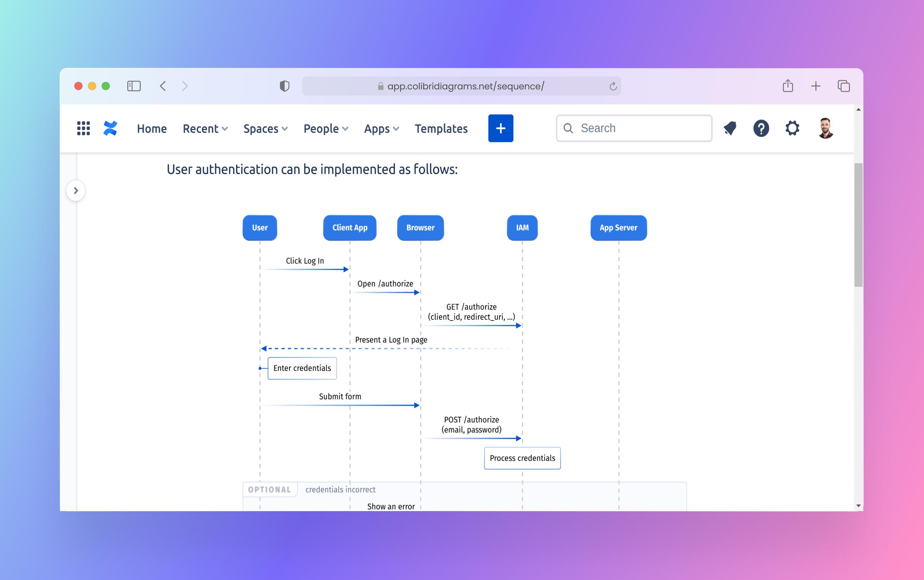
Task: Show the tab overview icon
Action: coord(844,86)
